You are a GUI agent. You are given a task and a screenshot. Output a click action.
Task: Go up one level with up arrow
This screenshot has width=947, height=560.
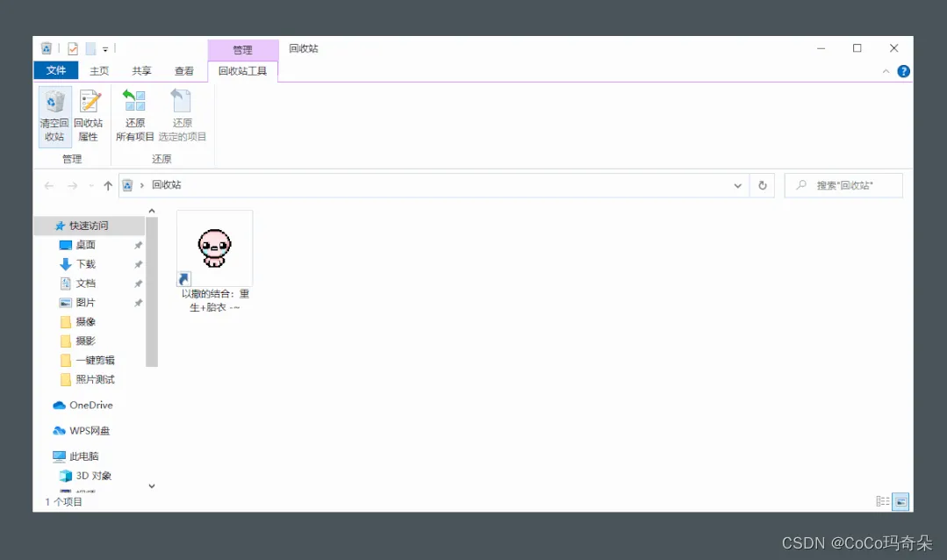pyautogui.click(x=107, y=185)
